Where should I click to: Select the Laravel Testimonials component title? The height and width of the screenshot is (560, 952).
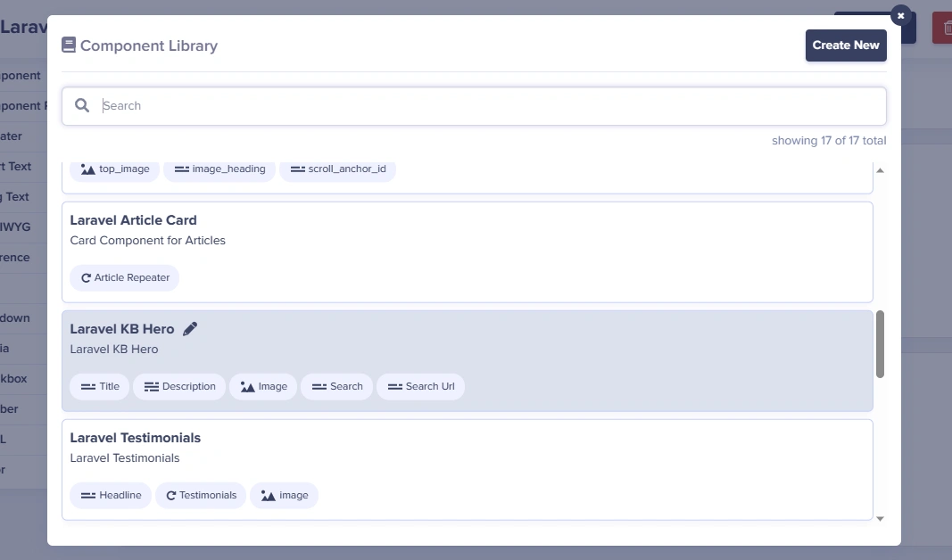(x=136, y=438)
